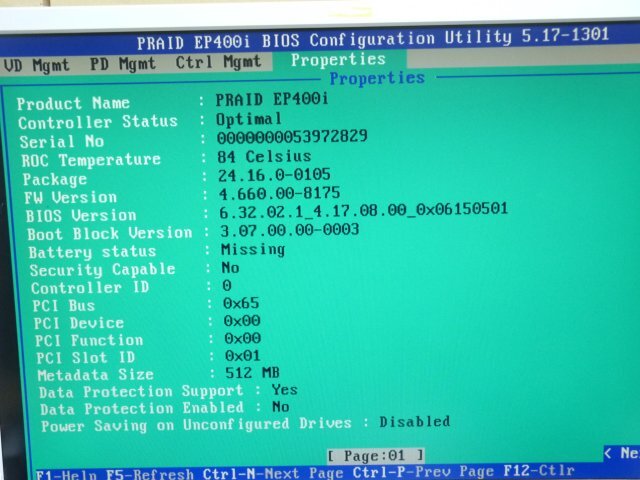Select the Properties tab in the tab bar
The image size is (640, 480).
pos(338,60)
